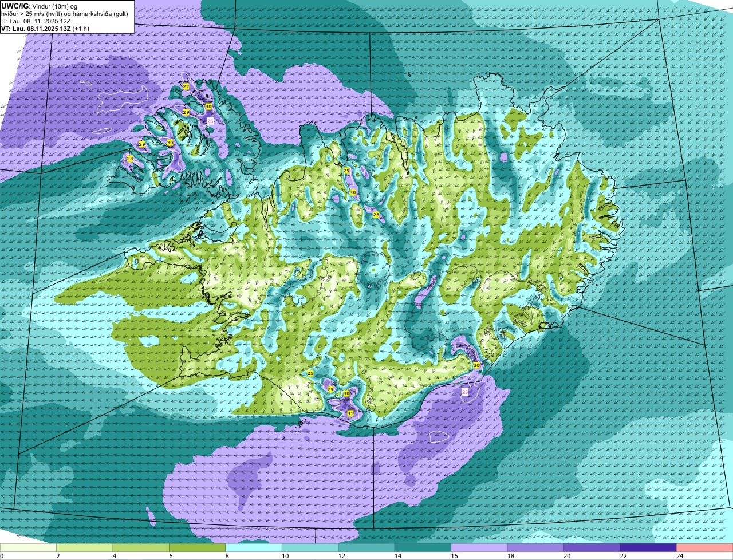Image resolution: width=733 pixels, height=560 pixels.
Task: Click the legend tick label "22"
Action: click(623, 556)
